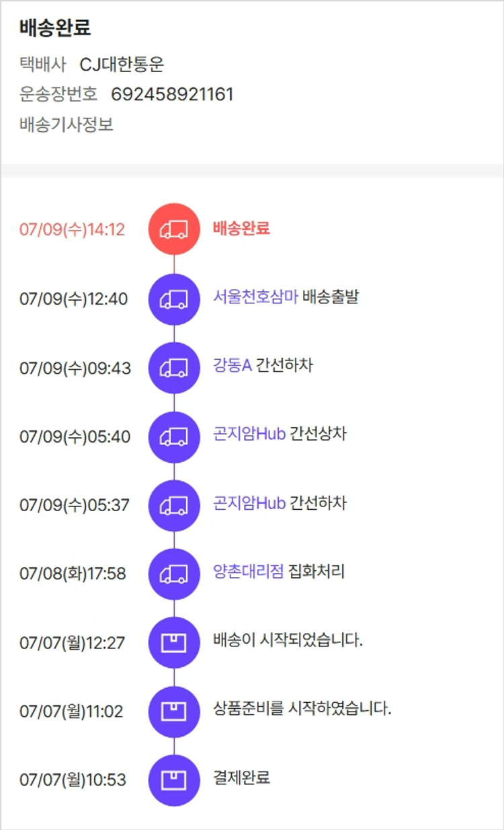Open the 곤지암Hub link in 간선상차 row
The width and height of the screenshot is (504, 830).
pos(249,435)
